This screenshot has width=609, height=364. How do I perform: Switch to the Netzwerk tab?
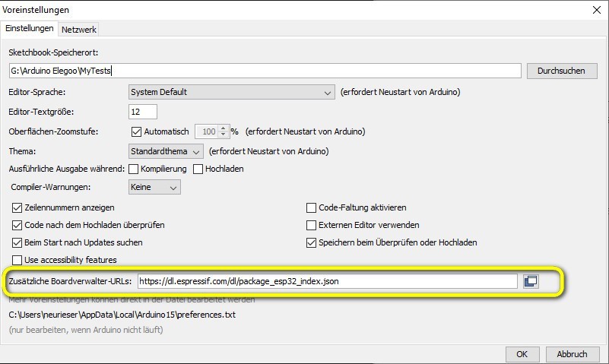[79, 29]
